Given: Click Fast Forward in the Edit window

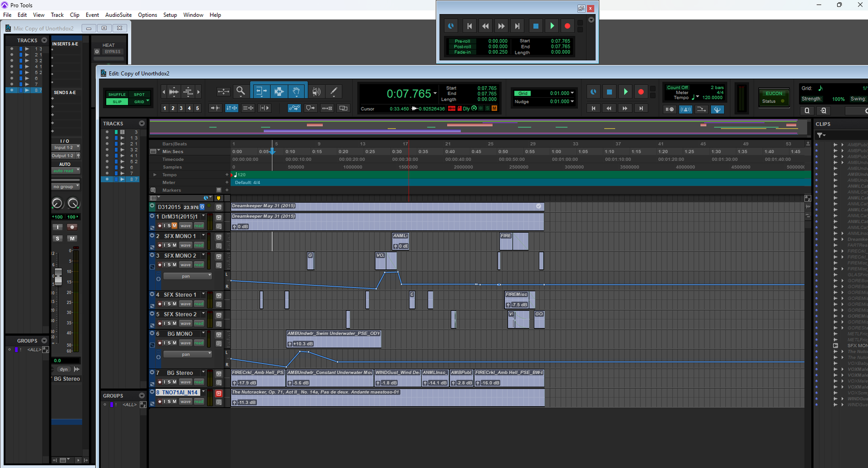Looking at the screenshot, I should click(x=625, y=109).
